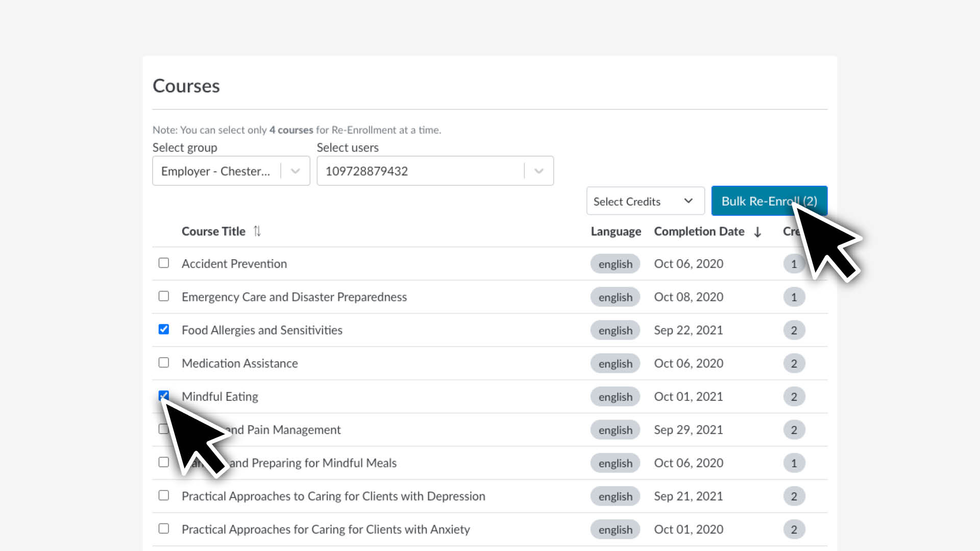Sort by Course Title column header
980x551 pixels.
click(213, 231)
